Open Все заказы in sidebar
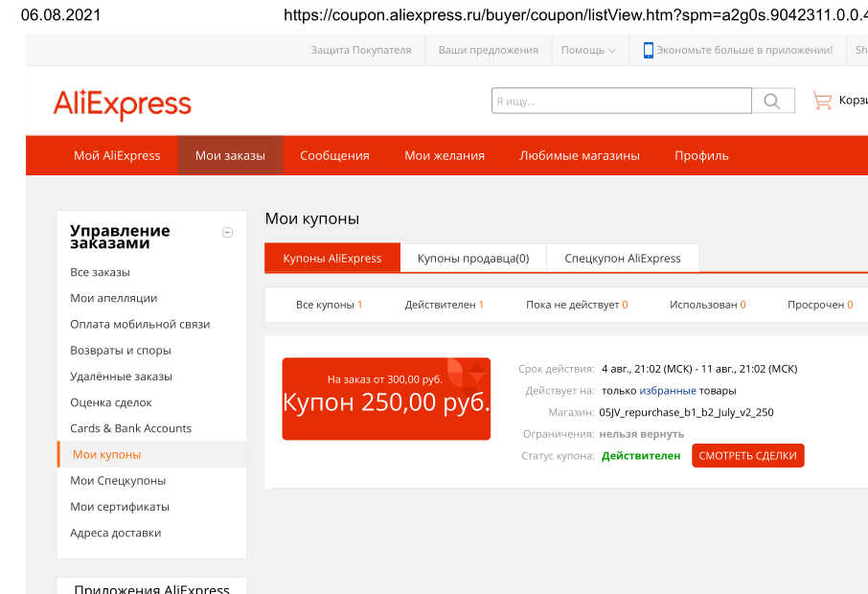 click(100, 272)
